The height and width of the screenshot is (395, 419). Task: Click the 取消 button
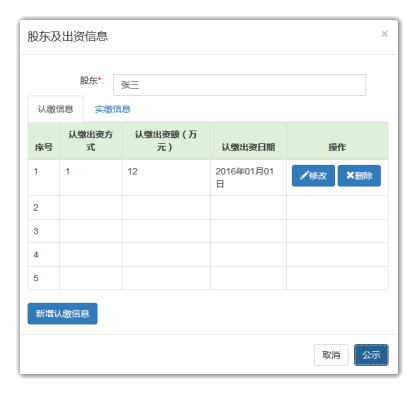point(331,355)
